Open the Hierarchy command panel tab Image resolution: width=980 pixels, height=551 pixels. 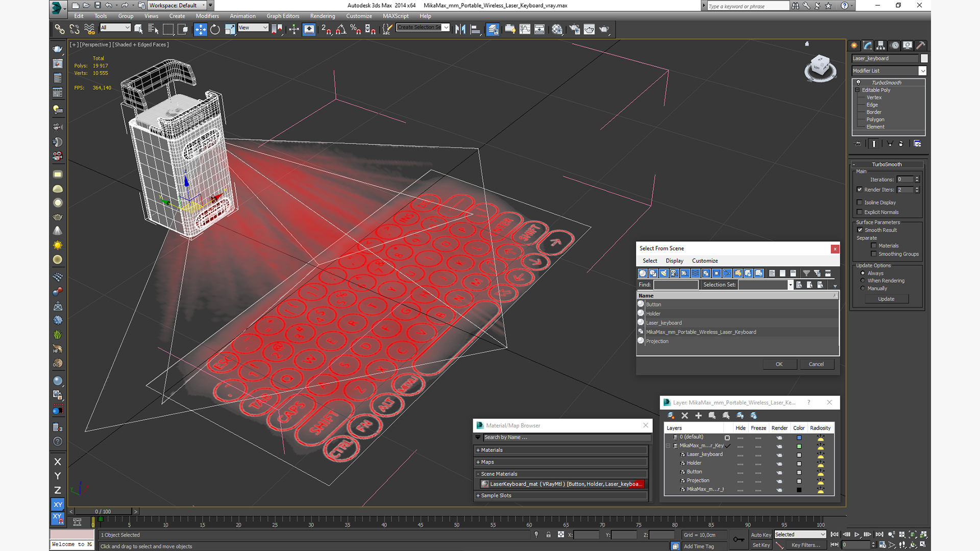point(880,45)
